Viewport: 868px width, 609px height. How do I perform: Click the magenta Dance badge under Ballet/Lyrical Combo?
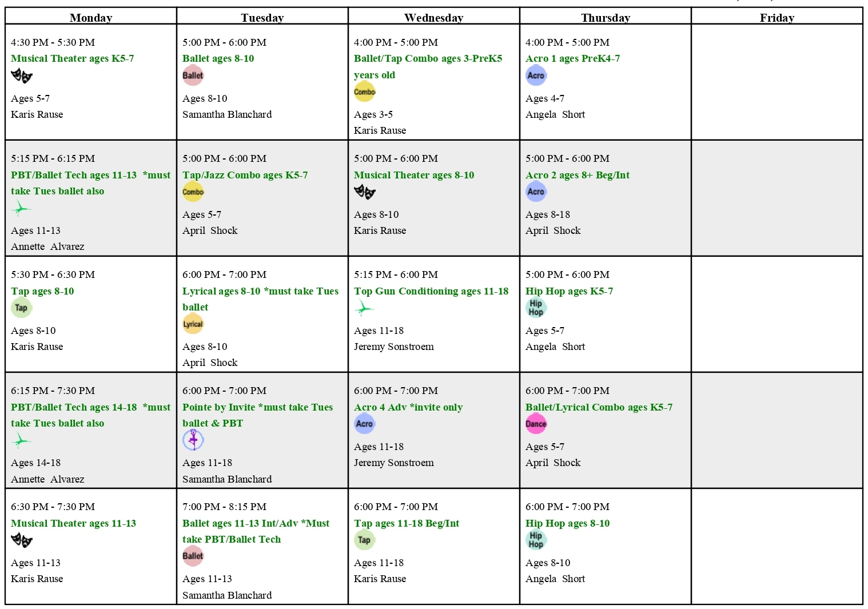[536, 424]
